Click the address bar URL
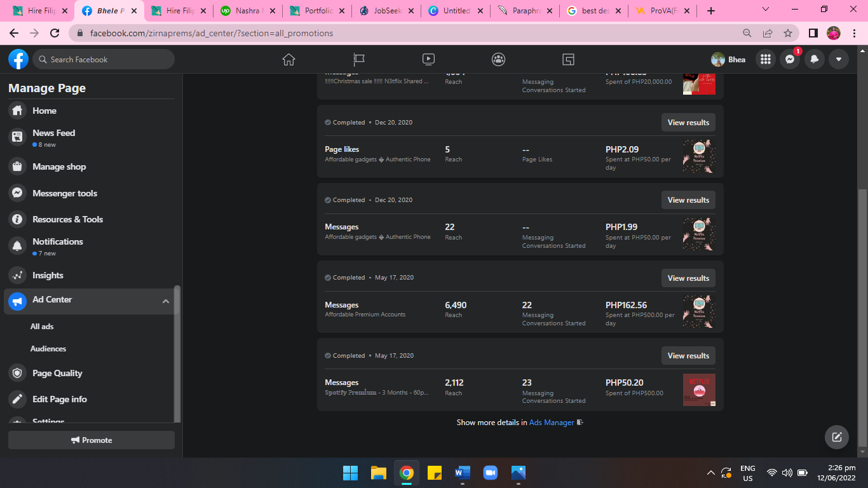Image resolution: width=868 pixels, height=488 pixels. (212, 33)
